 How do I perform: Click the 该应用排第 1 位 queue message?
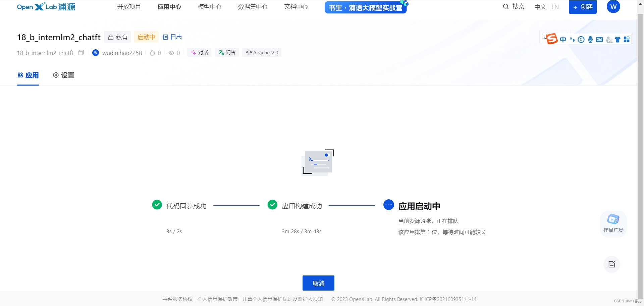442,232
